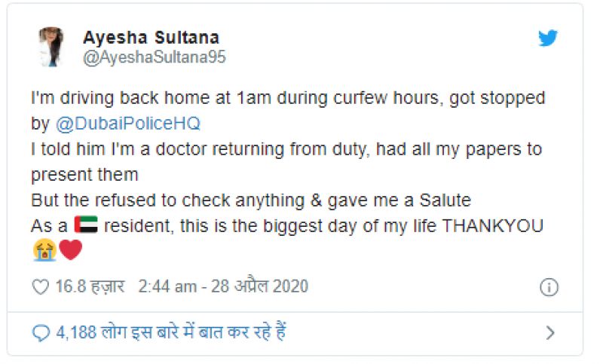Click the reply speech bubble icon
This screenshot has height=364, width=603.
click(41, 332)
